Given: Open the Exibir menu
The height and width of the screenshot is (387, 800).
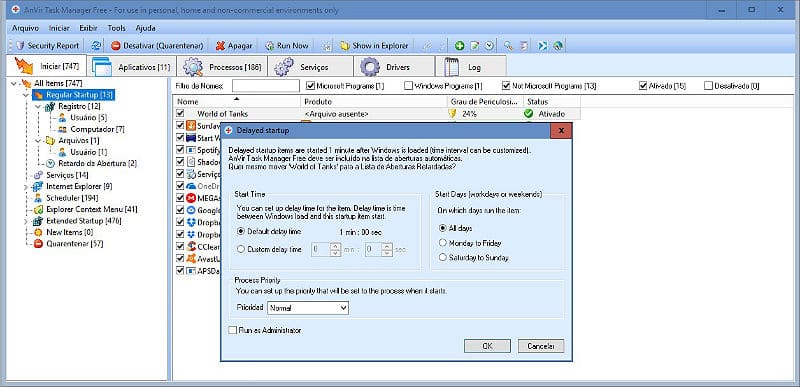Looking at the screenshot, I should click(x=88, y=28).
